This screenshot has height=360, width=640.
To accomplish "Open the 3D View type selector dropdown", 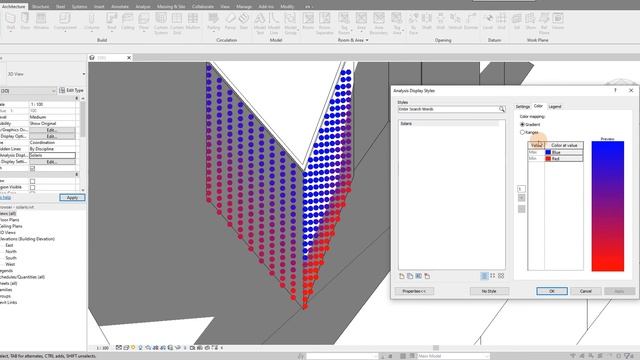I will (84, 74).
